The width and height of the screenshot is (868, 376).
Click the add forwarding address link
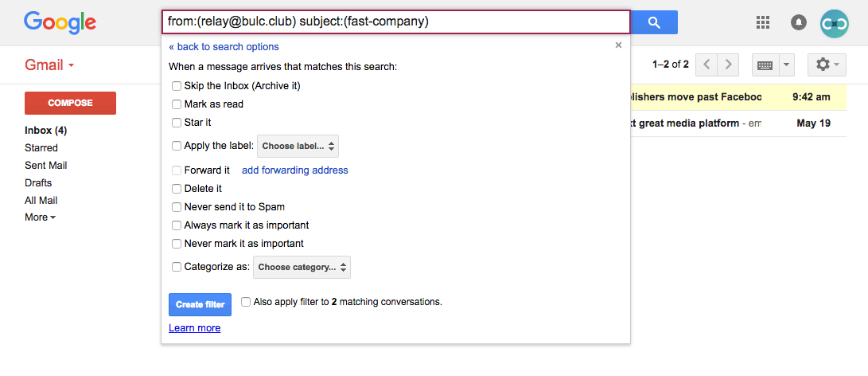294,170
